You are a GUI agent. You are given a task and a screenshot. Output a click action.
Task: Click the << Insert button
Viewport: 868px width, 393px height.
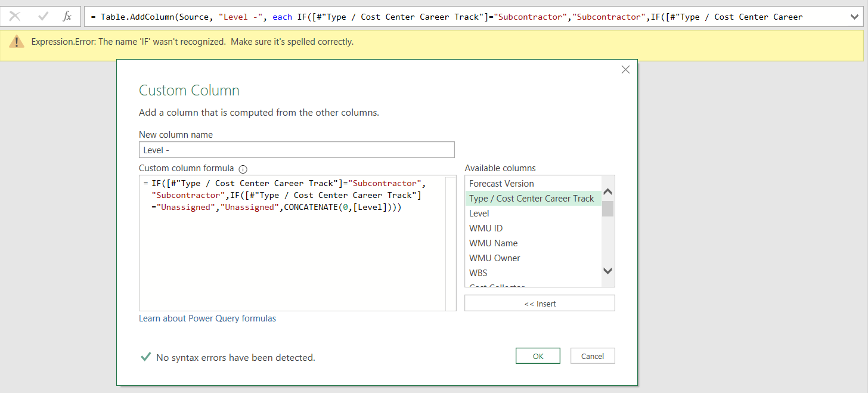click(x=540, y=304)
